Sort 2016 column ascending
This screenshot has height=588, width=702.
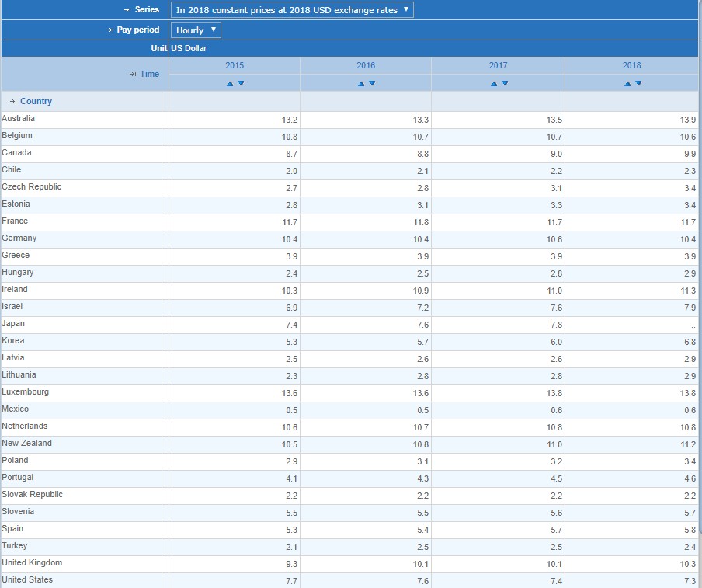(x=361, y=83)
